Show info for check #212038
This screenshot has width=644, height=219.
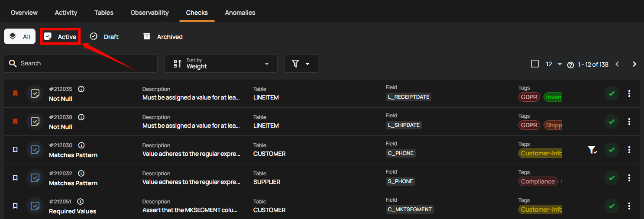(81, 117)
